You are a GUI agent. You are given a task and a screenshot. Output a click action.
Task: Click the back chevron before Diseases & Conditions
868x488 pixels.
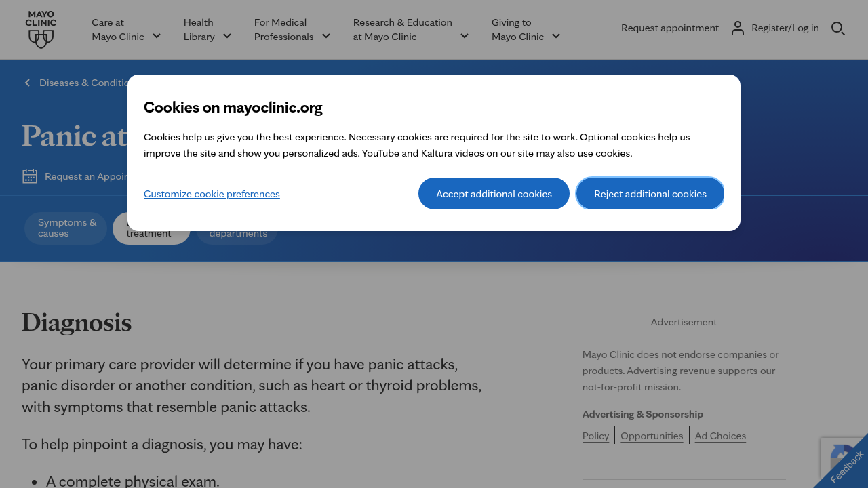point(27,83)
